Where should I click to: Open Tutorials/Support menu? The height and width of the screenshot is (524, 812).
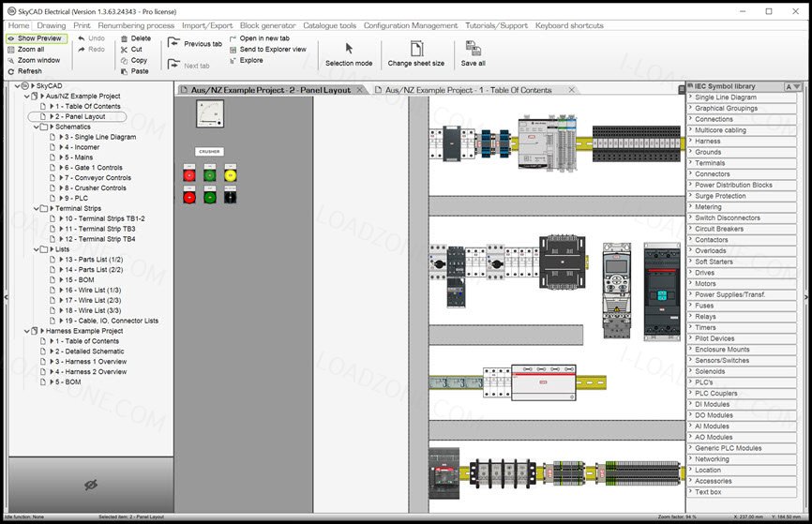pos(496,25)
